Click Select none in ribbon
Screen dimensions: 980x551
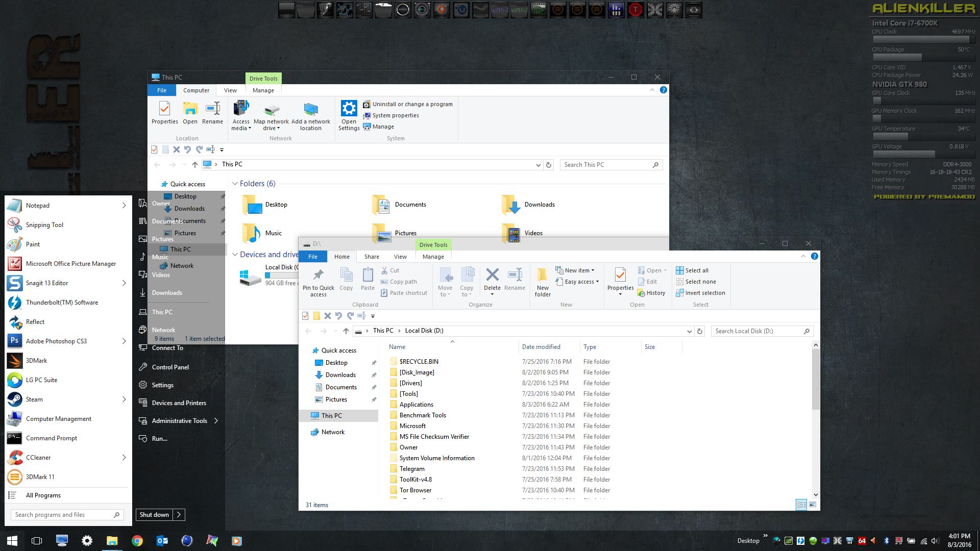tap(696, 282)
